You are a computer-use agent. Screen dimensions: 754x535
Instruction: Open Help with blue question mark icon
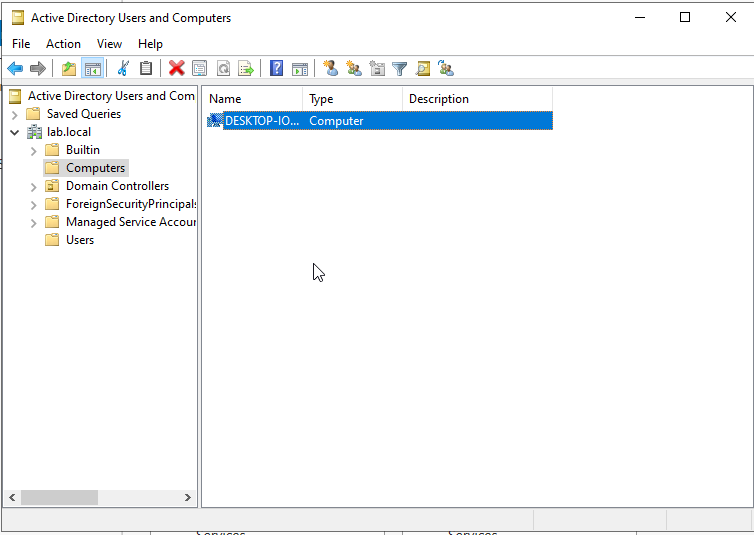[x=276, y=68]
